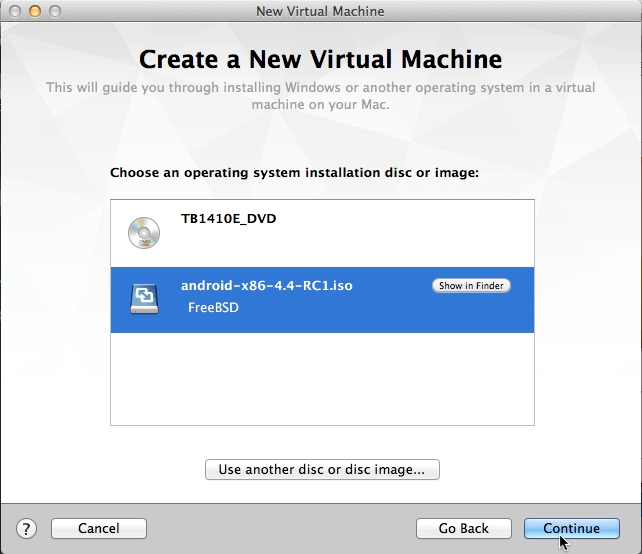This screenshot has height=554, width=642.
Task: Continue to the next wizard step
Action: [x=572, y=528]
